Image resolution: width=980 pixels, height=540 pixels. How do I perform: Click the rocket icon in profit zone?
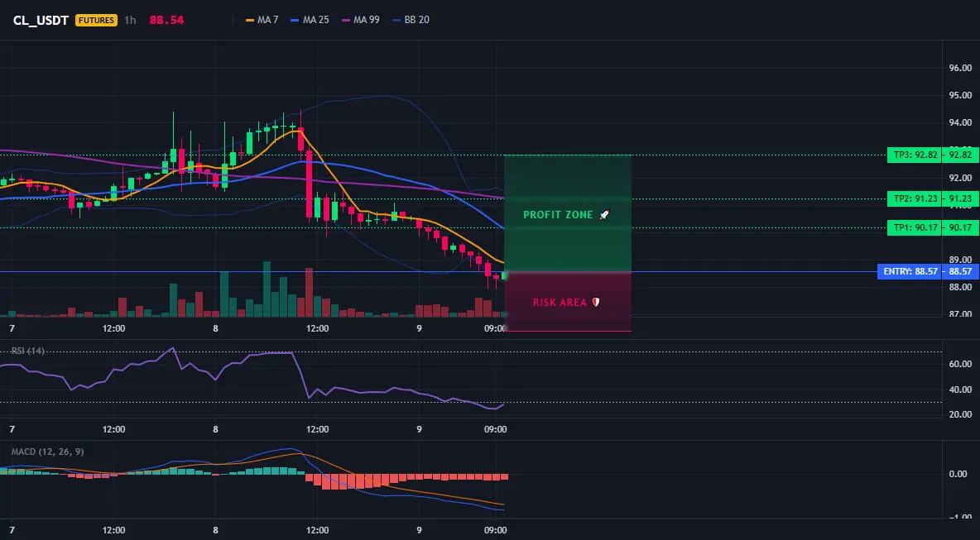(x=603, y=215)
